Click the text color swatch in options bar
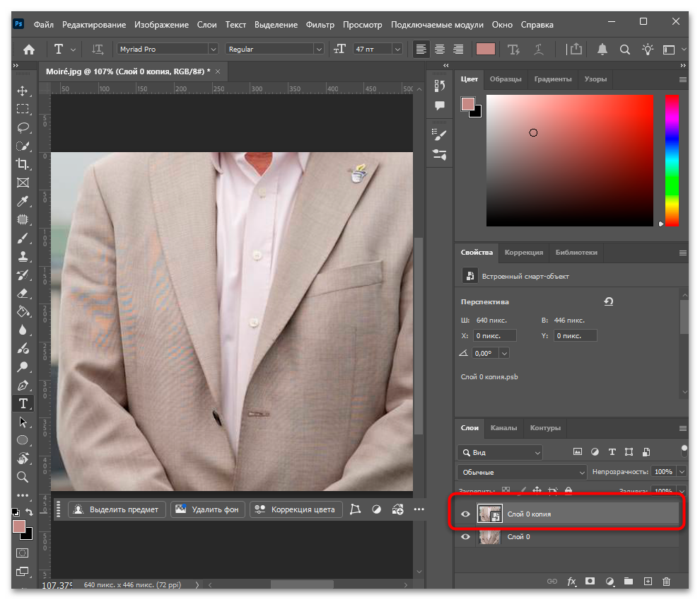The height and width of the screenshot is (600, 700). 486,49
